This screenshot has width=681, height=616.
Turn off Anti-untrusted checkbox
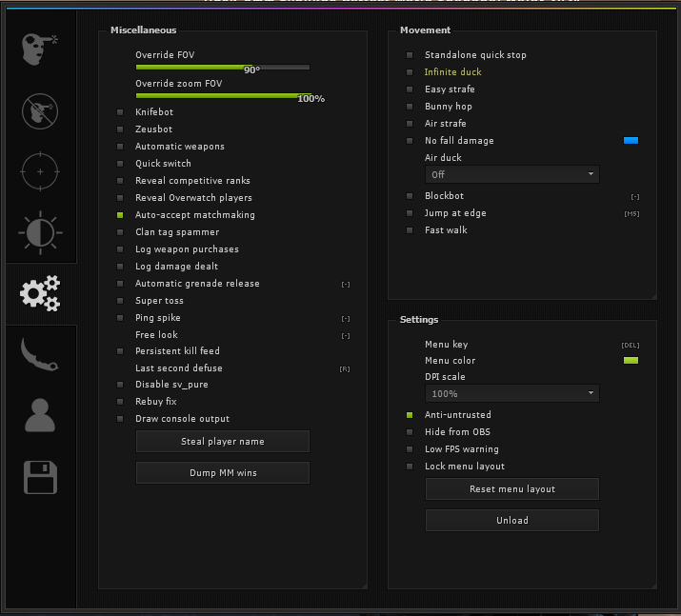[x=410, y=415]
